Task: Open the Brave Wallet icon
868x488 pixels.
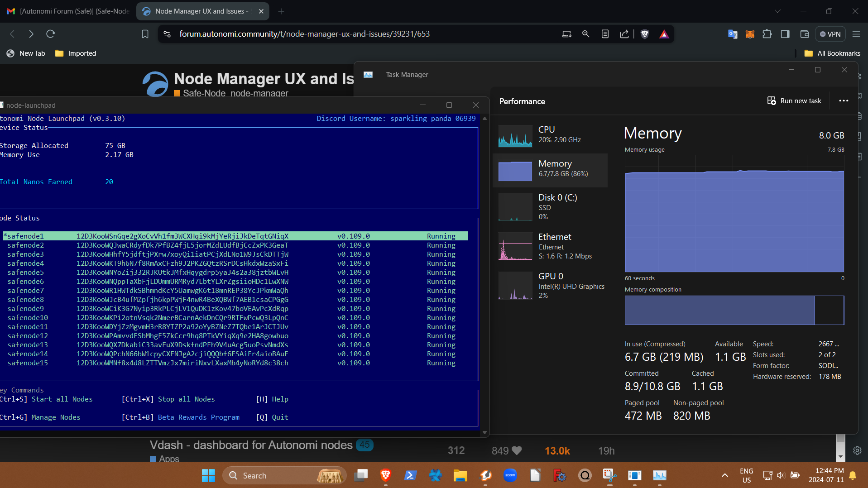Action: (805, 34)
